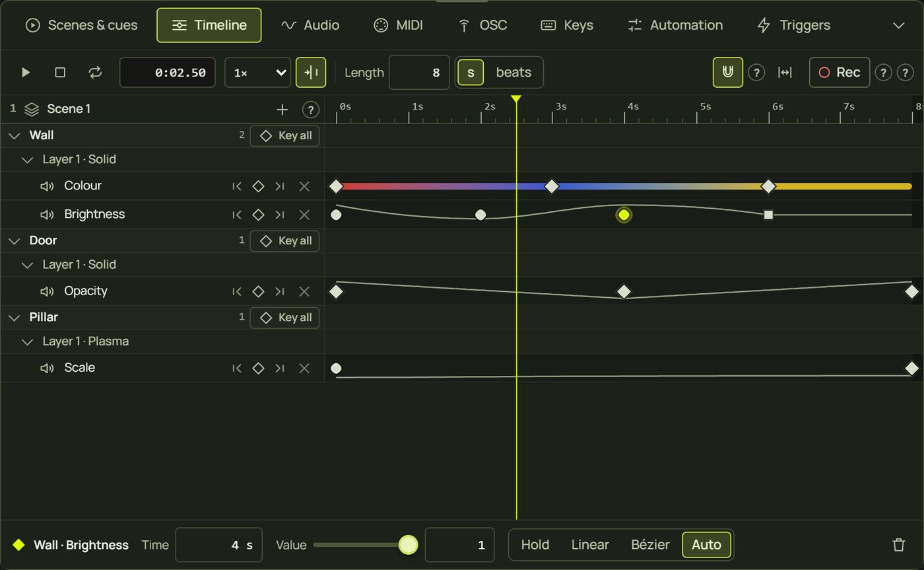Screen dimensions: 924x570
Task: Switch to Scenes & cues tab
Action: tap(81, 25)
